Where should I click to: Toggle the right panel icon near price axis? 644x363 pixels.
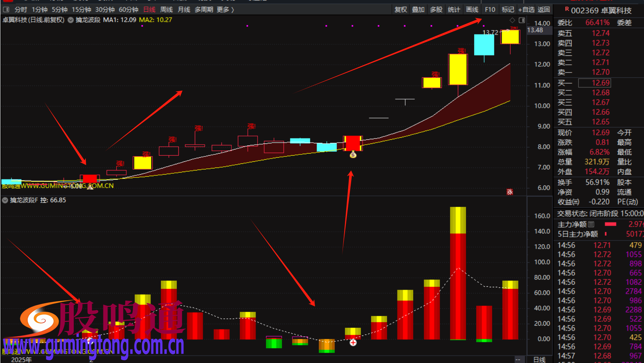[x=521, y=20]
